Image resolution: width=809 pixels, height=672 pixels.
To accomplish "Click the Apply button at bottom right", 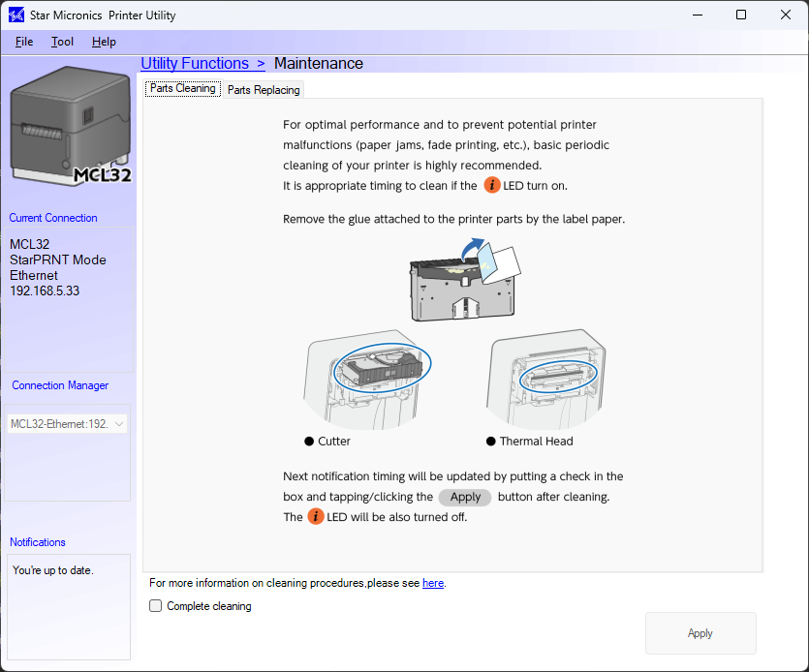I will click(700, 633).
